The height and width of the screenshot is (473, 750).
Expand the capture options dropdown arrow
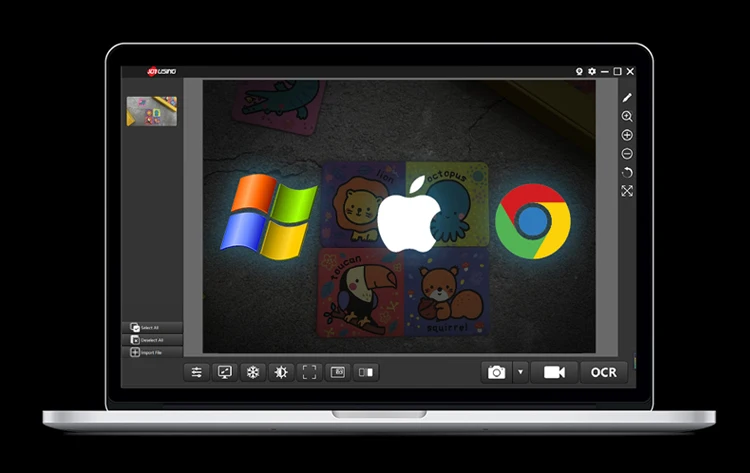coord(519,372)
